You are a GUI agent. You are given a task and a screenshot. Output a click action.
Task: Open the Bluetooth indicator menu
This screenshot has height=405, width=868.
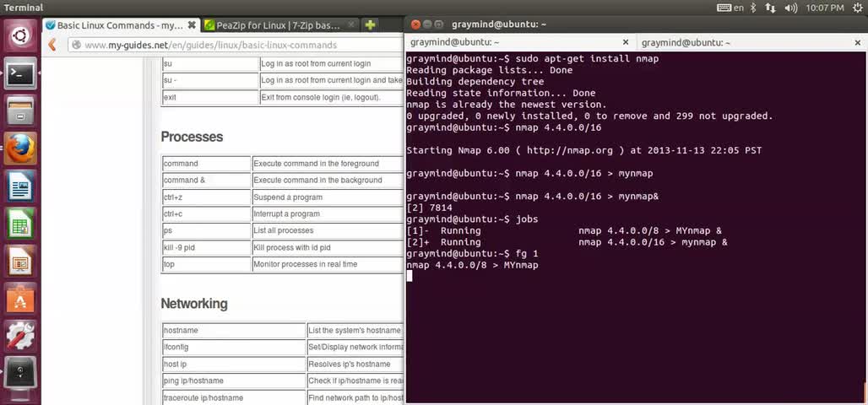point(753,8)
